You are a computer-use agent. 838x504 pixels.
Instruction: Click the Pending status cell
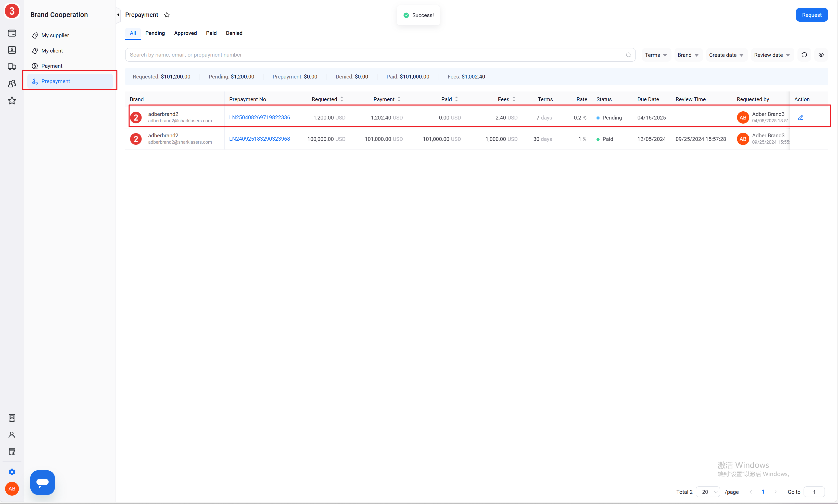[609, 117]
